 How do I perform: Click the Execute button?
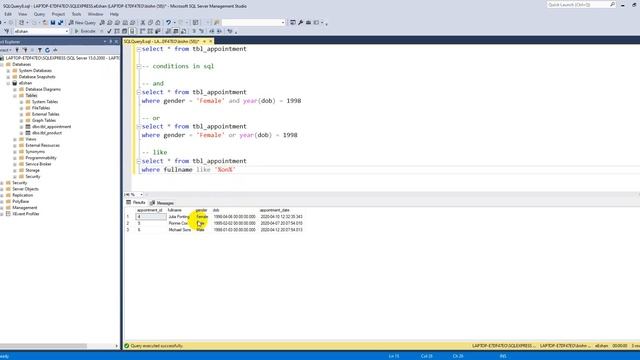[x=85, y=31]
